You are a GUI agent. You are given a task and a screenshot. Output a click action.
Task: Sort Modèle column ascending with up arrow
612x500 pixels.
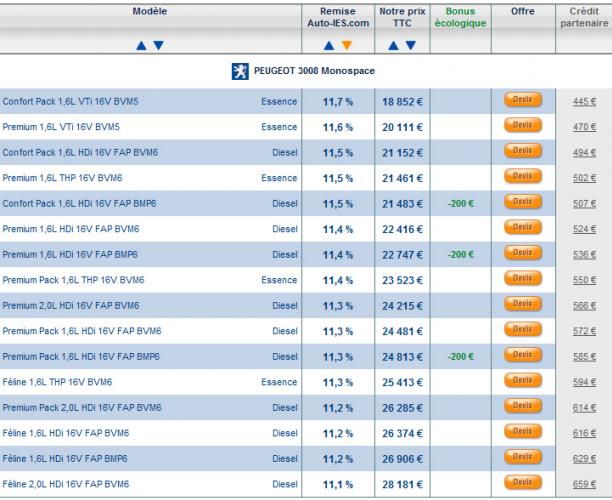click(141, 46)
